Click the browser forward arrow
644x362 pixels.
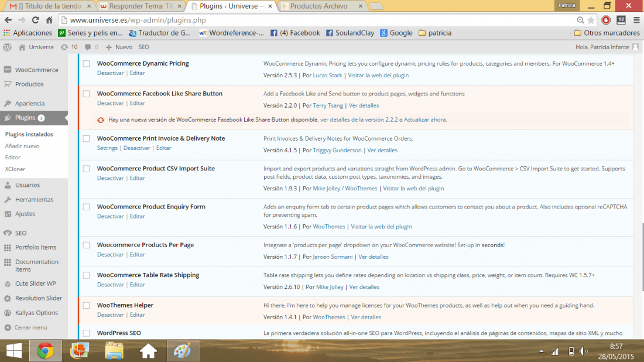click(21, 20)
